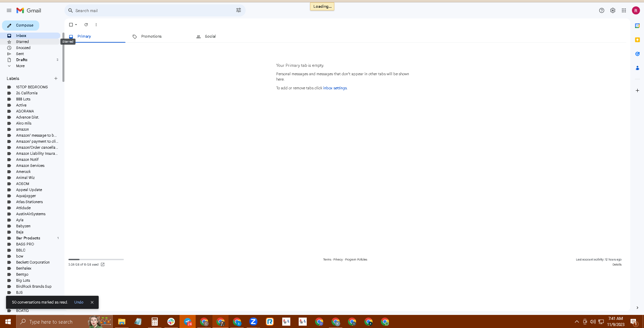Click the Gmail logo
644x328 pixels.
pos(29,10)
